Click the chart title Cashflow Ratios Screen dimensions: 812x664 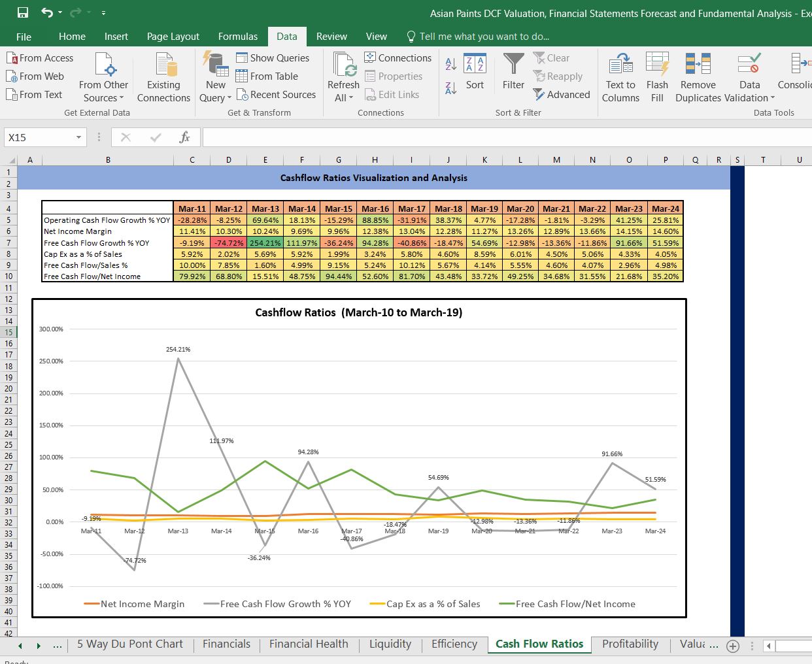click(358, 312)
